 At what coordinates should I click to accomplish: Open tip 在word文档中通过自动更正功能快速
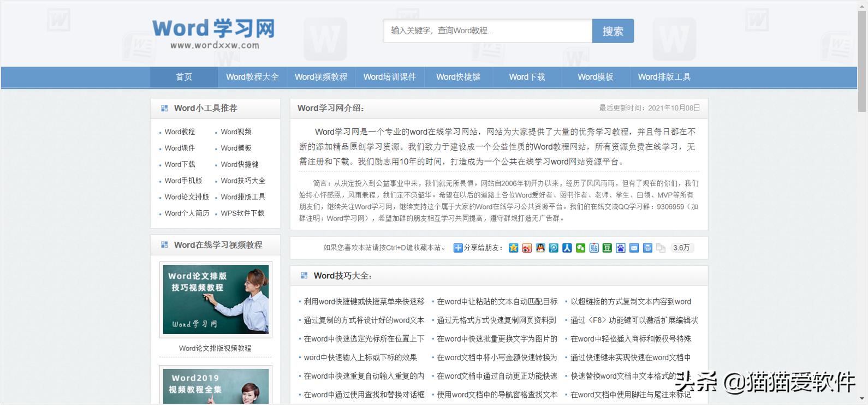pyautogui.click(x=497, y=376)
